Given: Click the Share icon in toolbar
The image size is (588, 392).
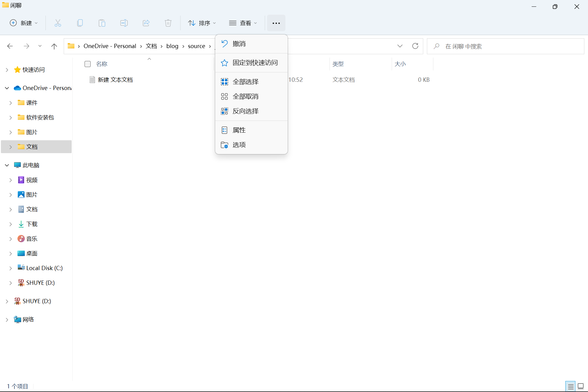Looking at the screenshot, I should pyautogui.click(x=146, y=23).
